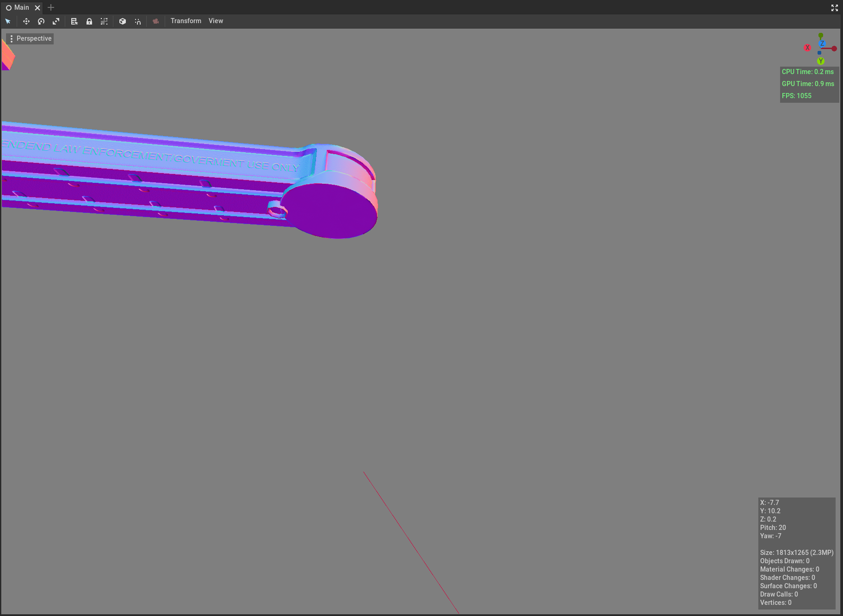Viewport: 843px width, 616px height.
Task: Activate the Rotate tool
Action: point(41,21)
